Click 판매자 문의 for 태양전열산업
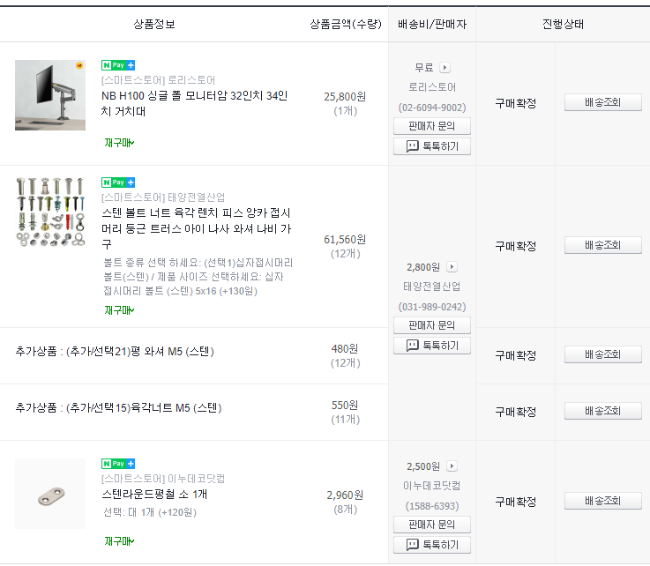The width and height of the screenshot is (650, 566). 432,326
